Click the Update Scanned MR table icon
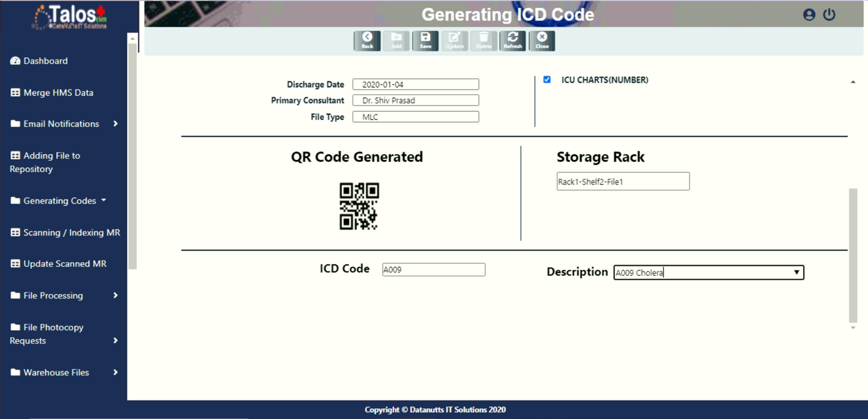Image resolution: width=868 pixels, height=419 pixels. (x=15, y=263)
